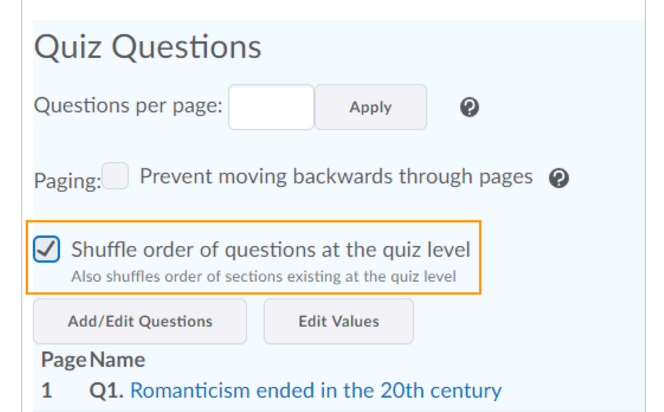Click the 'Paging:' label
664x412 pixels.
[x=68, y=182]
